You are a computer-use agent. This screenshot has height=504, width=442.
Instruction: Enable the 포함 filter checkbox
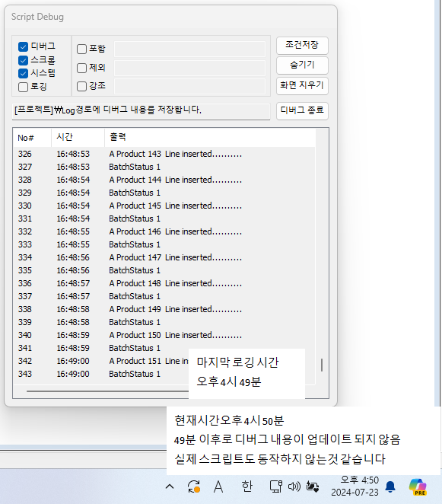point(81,49)
